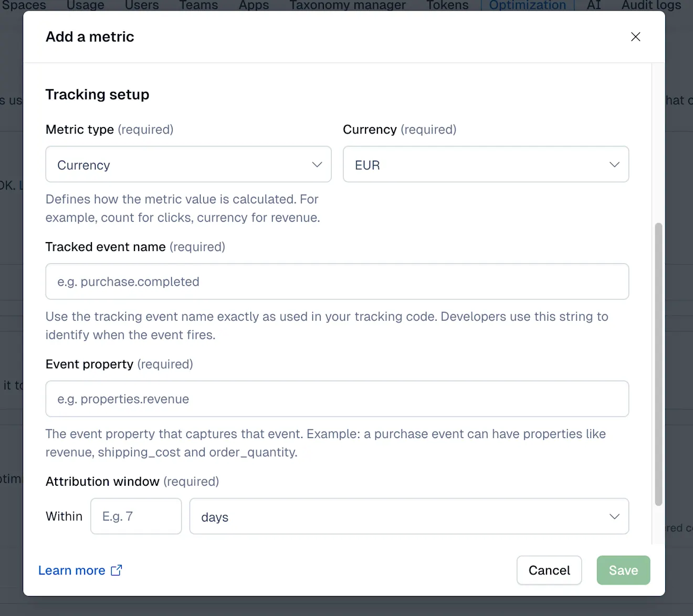This screenshot has width=693, height=616.
Task: Cancel adding the metric
Action: [549, 570]
